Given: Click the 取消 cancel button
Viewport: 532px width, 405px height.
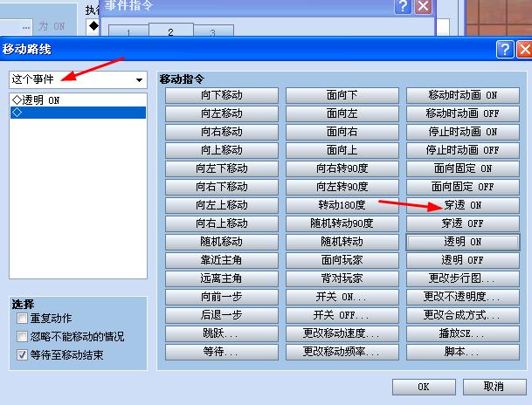Looking at the screenshot, I should 494,387.
